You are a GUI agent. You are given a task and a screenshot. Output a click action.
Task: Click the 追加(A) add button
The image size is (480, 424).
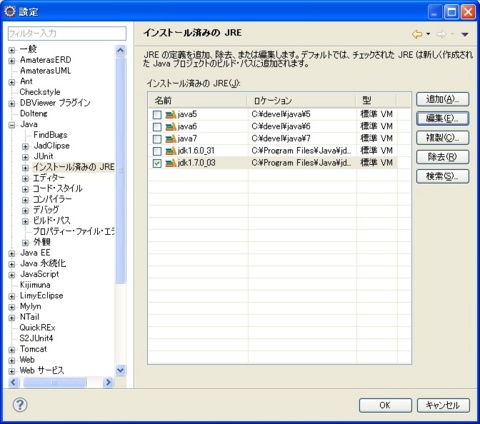pos(442,99)
